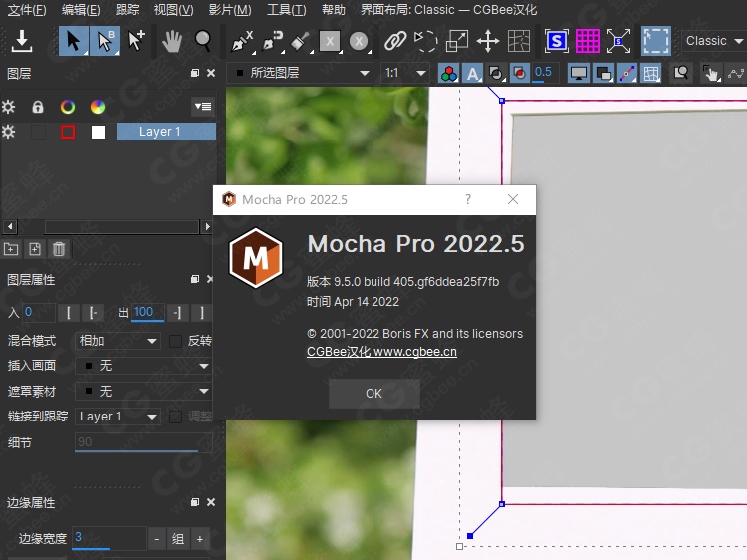Select the Zoom magnifier tool
Screen dimensions: 747x560
pyautogui.click(x=203, y=41)
